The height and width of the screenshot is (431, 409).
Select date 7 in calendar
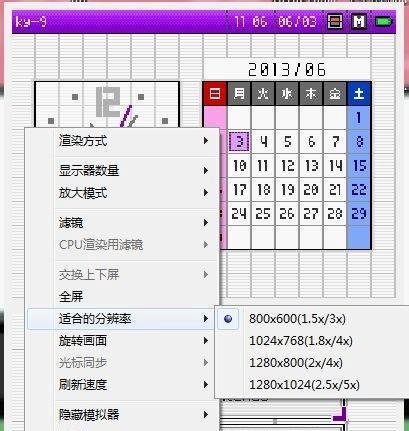[335, 142]
